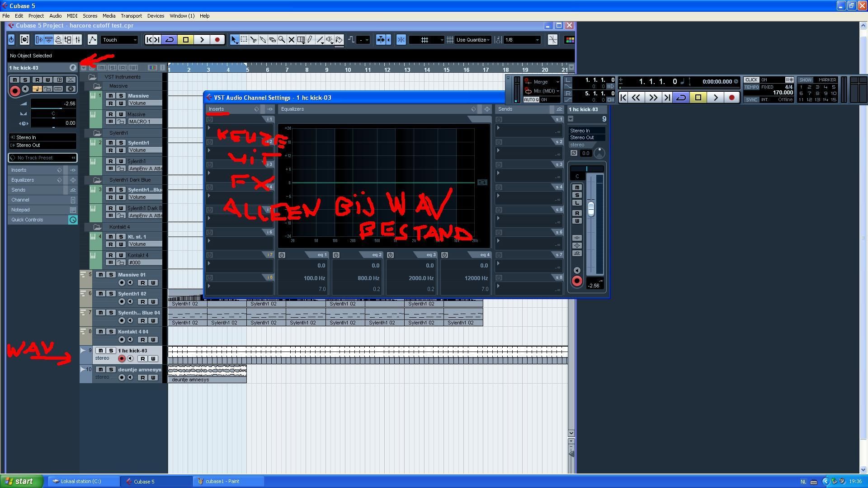The width and height of the screenshot is (868, 488).
Task: Open the Transport menu
Action: 131,16
